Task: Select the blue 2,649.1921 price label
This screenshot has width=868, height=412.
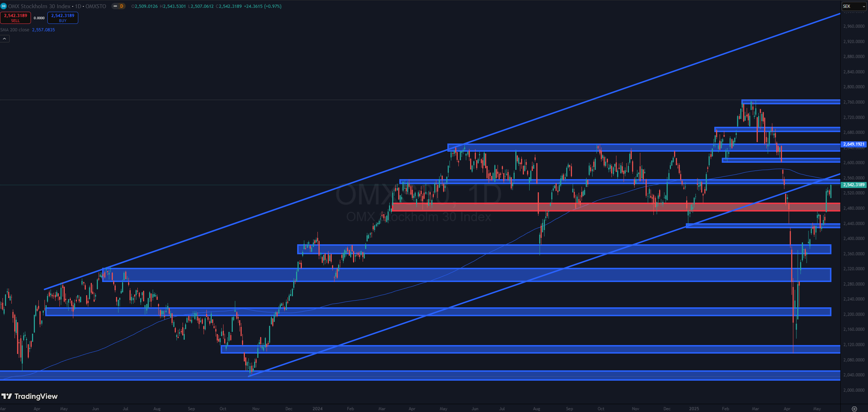Action: (x=853, y=144)
